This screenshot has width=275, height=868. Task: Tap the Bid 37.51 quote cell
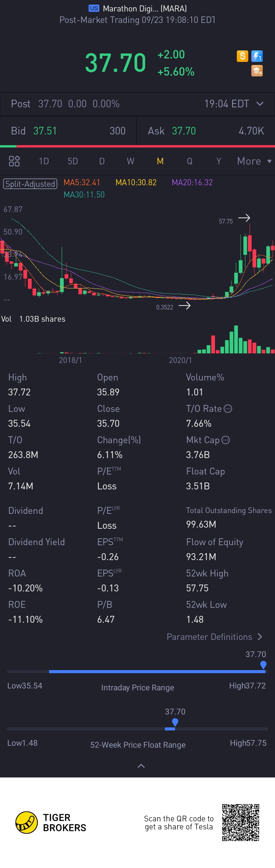tap(68, 131)
